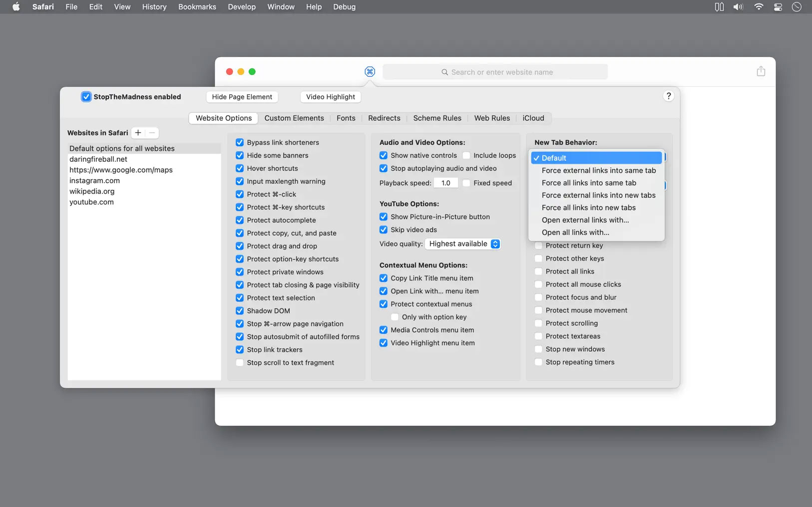Click the volume icon in the menu bar

point(738,6)
